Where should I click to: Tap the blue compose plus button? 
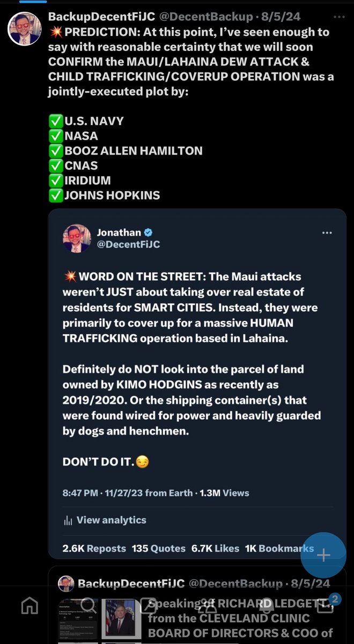[323, 555]
